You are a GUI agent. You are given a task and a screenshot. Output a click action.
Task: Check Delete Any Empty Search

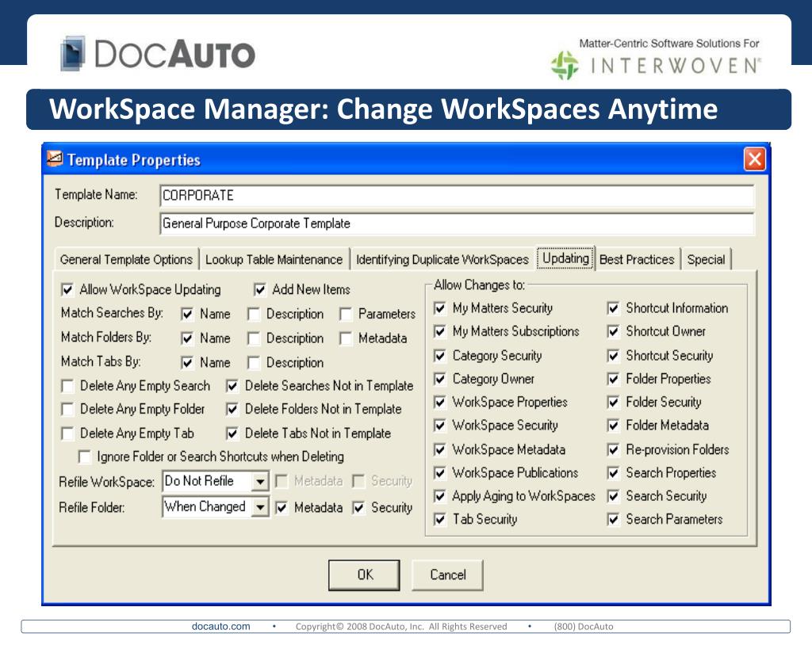[x=67, y=386]
